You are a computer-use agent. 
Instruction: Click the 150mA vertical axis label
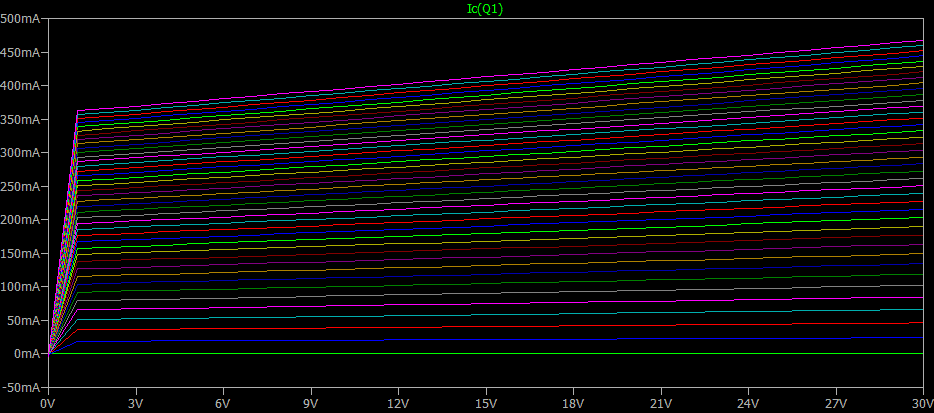tap(20, 253)
